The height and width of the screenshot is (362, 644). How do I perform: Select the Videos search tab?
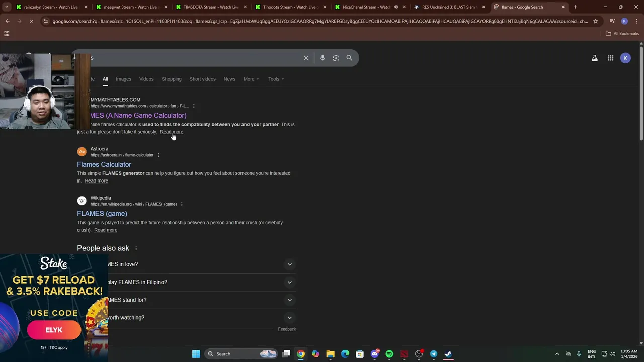point(146,79)
